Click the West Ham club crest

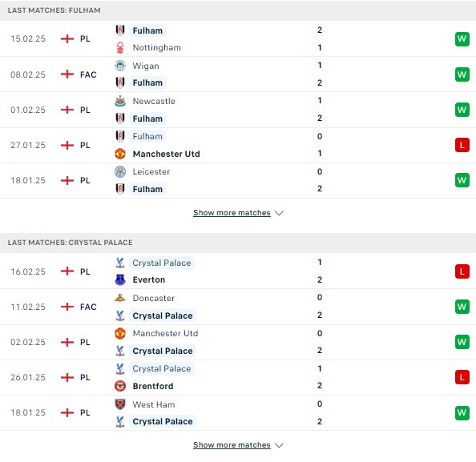pos(120,404)
